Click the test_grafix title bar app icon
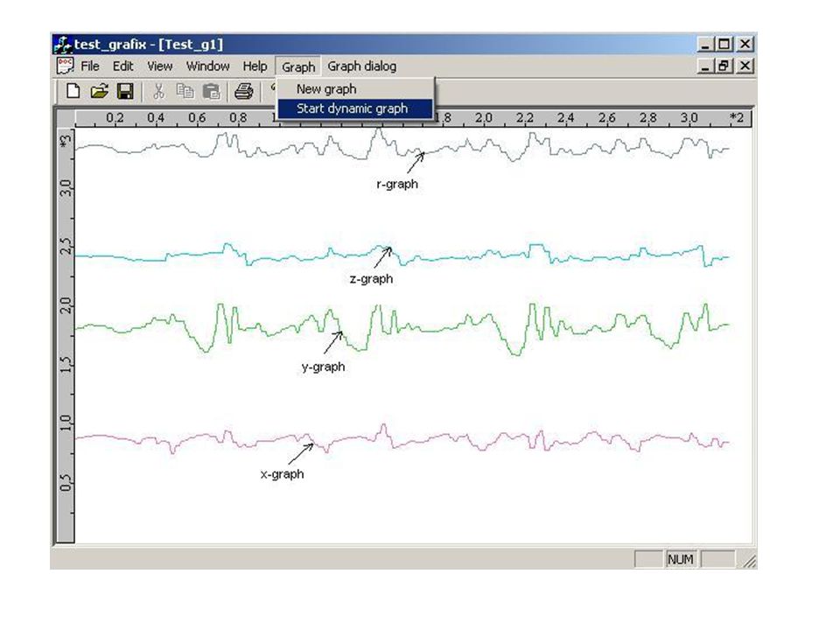Screen dimensions: 840x630 coord(63,45)
